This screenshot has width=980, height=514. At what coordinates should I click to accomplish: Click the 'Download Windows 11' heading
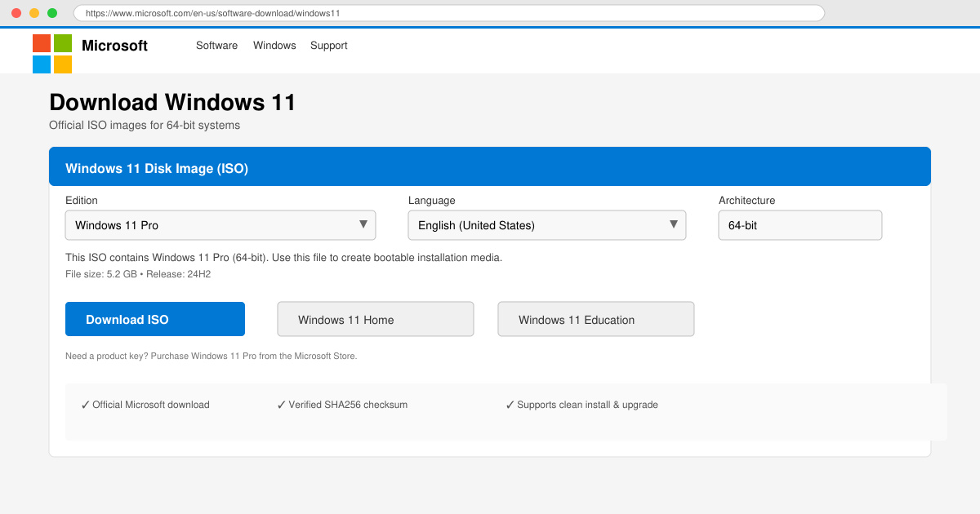[172, 102]
